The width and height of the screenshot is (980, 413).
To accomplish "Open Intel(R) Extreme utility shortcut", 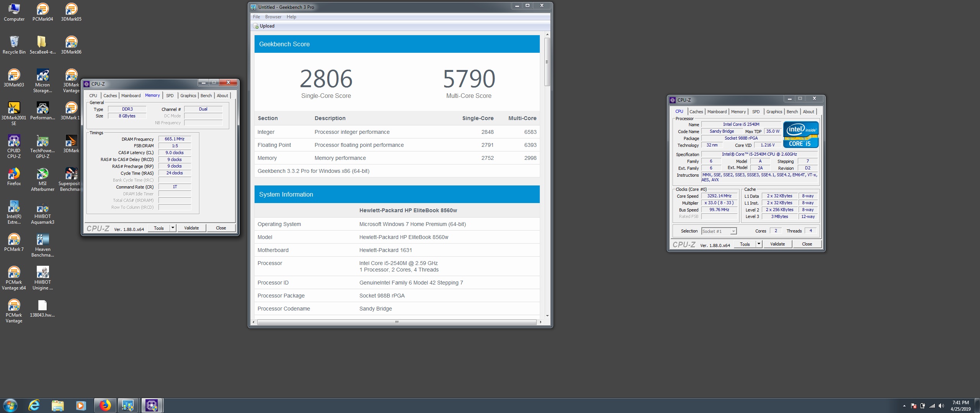I will click(14, 212).
